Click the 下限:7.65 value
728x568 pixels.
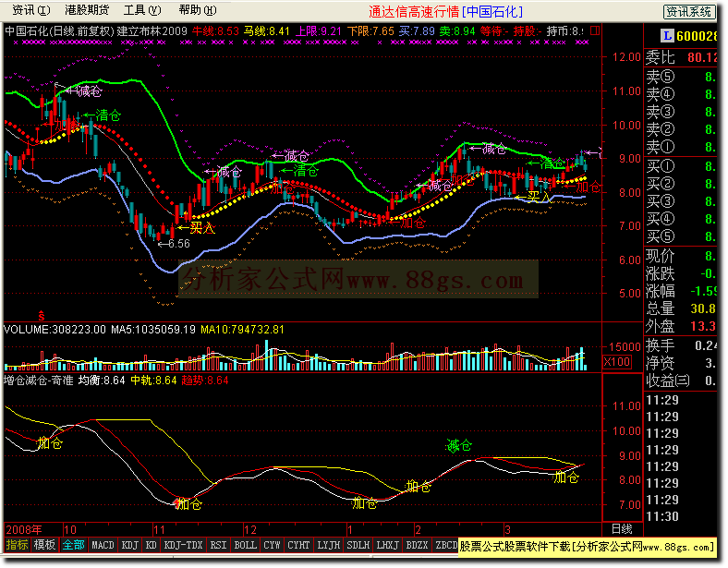370,31
